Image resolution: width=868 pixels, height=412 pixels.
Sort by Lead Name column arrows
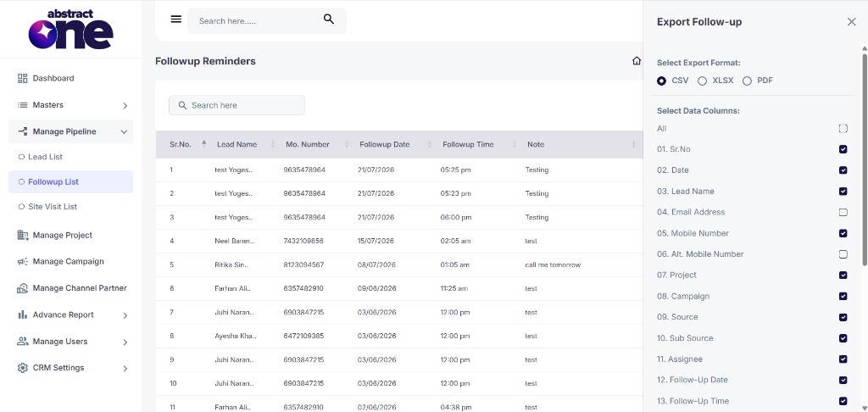click(x=272, y=144)
